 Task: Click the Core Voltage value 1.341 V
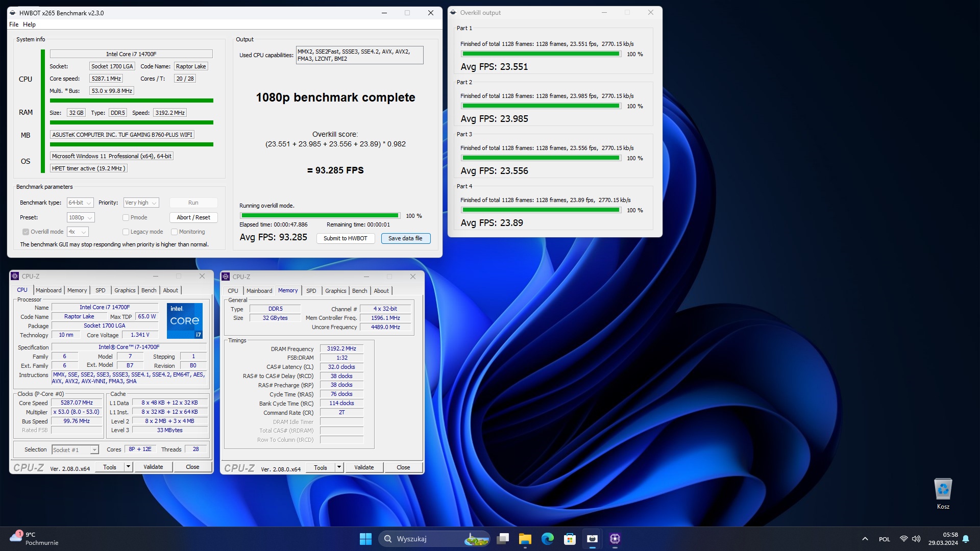[140, 335]
